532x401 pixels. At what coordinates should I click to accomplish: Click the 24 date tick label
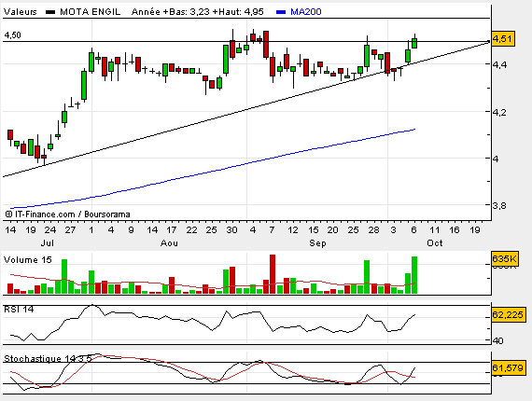coord(50,229)
